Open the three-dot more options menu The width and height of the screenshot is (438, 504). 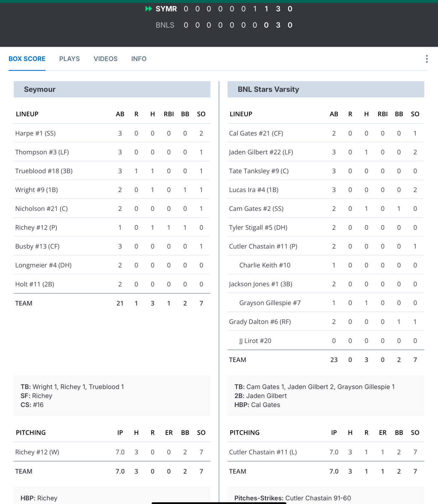[x=426, y=59]
